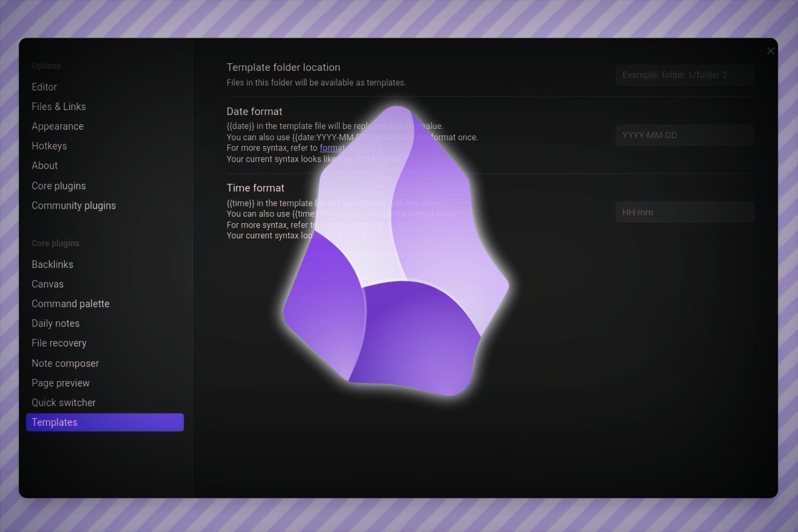Expand the Core plugins list section
Viewport: 798px width, 532px height.
pyautogui.click(x=55, y=243)
